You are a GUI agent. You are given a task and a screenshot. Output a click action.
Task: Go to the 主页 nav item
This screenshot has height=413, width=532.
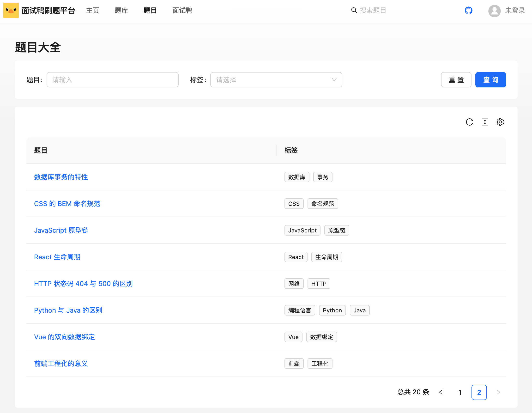93,11
